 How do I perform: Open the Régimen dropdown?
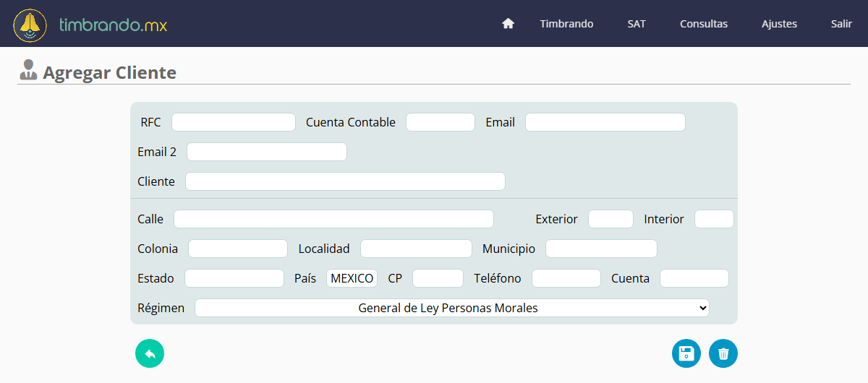(x=452, y=308)
